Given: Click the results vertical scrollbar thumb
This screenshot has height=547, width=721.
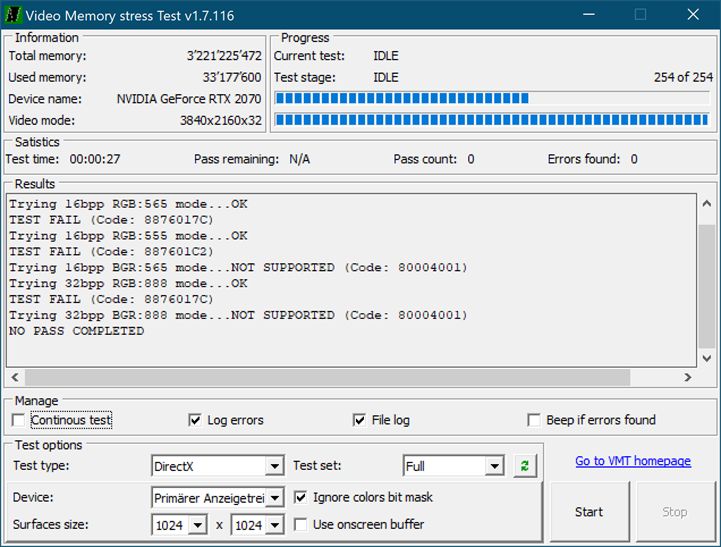Looking at the screenshot, I should (x=707, y=286).
